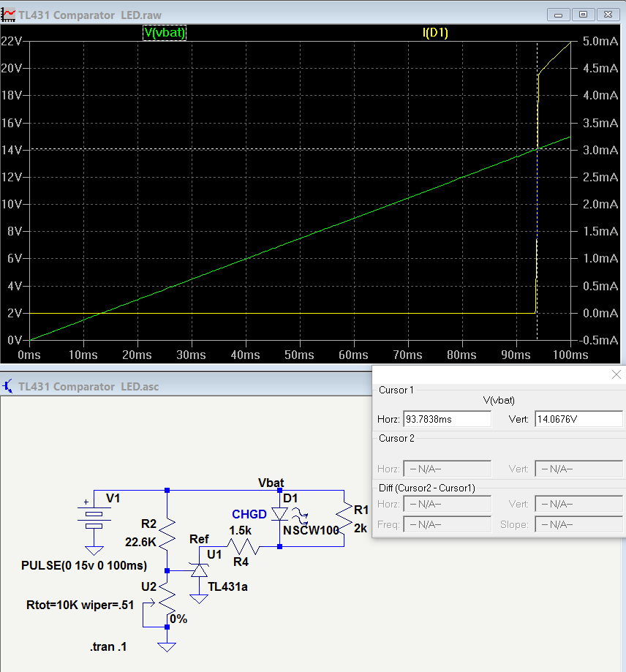
Task: Click the Cursor 2 Horz field
Action: [x=448, y=469]
